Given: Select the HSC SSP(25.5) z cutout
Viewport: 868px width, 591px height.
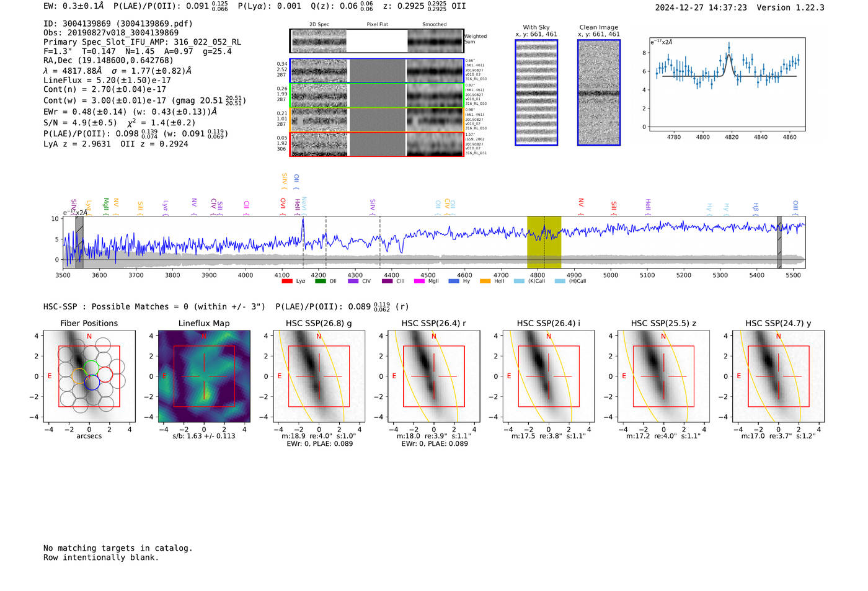Looking at the screenshot, I should 663,376.
